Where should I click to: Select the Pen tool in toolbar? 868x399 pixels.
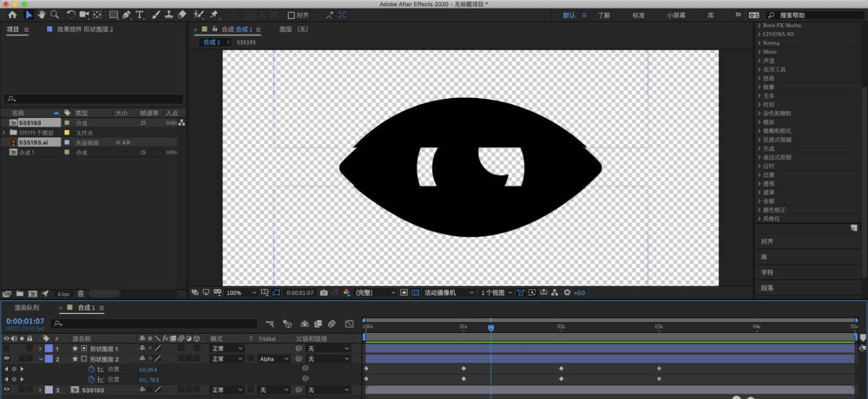click(x=127, y=15)
